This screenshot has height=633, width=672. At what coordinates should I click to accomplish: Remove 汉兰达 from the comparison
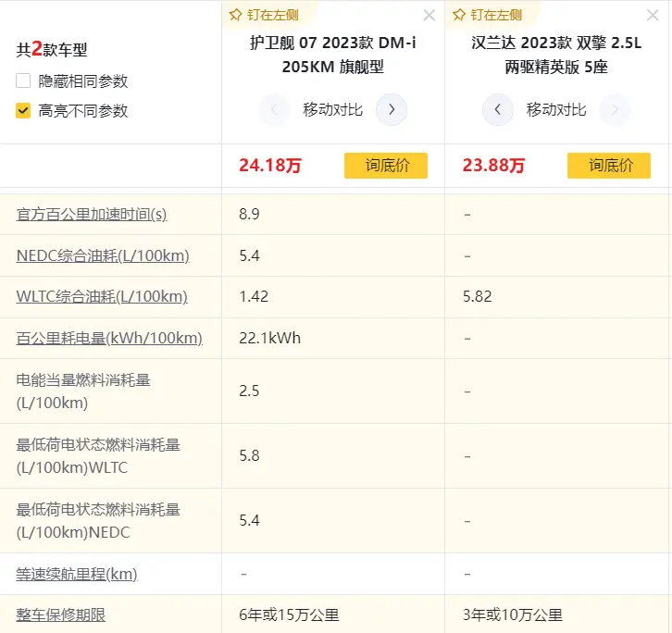click(653, 16)
